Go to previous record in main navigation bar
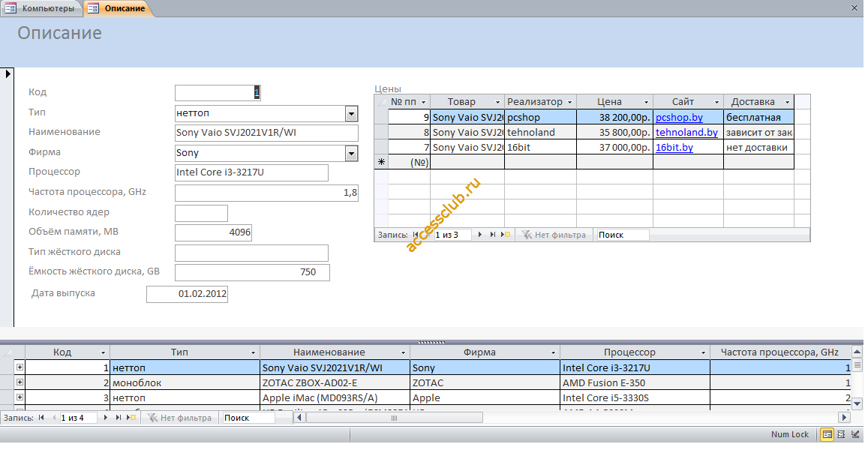Viewport: 868px width, 462px height. [x=54, y=418]
